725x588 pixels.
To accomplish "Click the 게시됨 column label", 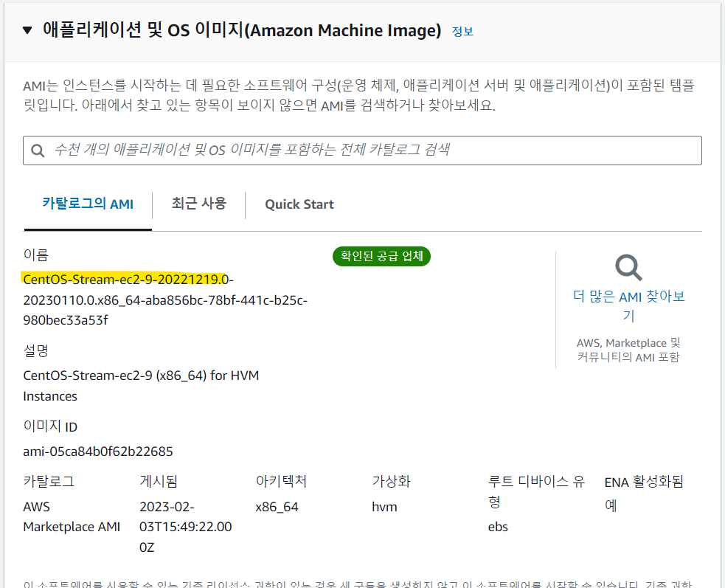I will (159, 481).
